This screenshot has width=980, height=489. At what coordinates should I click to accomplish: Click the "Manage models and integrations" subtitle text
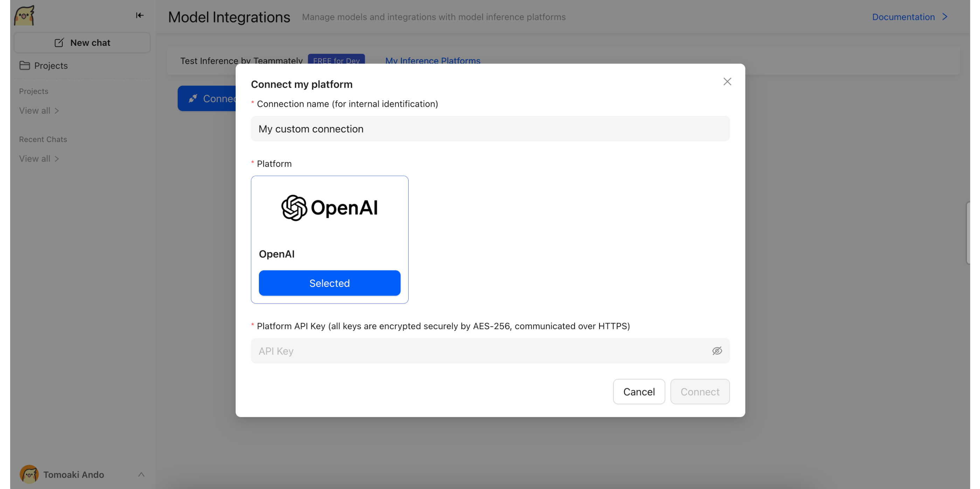tap(434, 17)
